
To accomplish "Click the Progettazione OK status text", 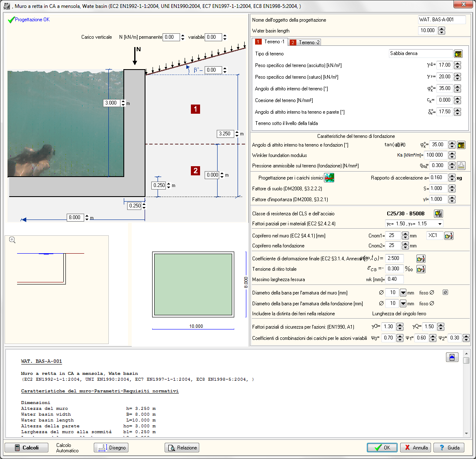I will 32,20.
